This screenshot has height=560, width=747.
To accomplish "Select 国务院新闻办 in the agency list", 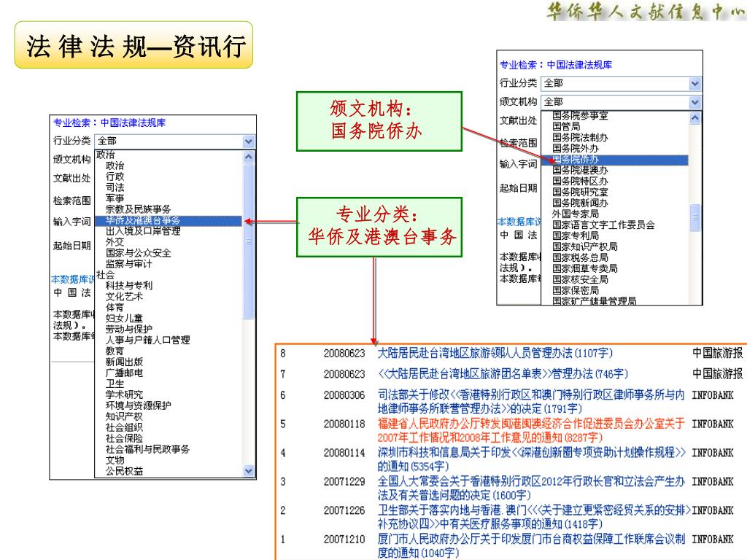I will coord(580,203).
